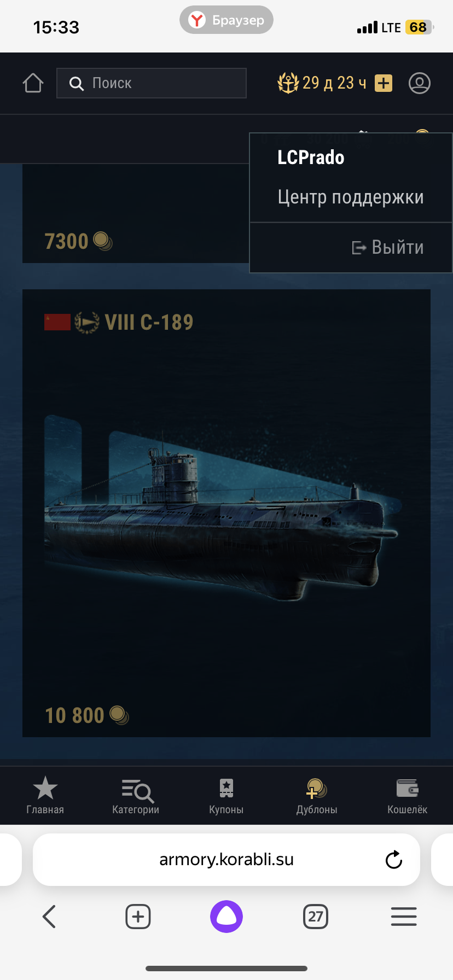The width and height of the screenshot is (453, 980).
Task: Open the Кошелёк wallet tab
Action: coord(408,796)
